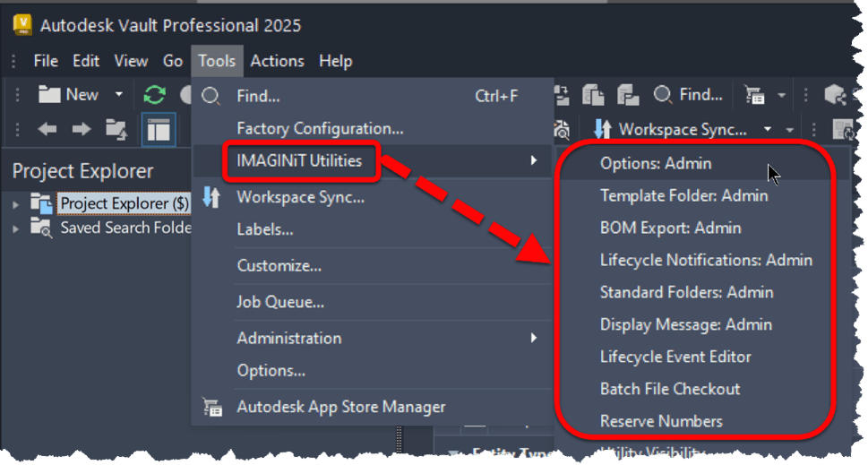The width and height of the screenshot is (868, 465).
Task: Close the open Tools menu
Action: pos(217,61)
